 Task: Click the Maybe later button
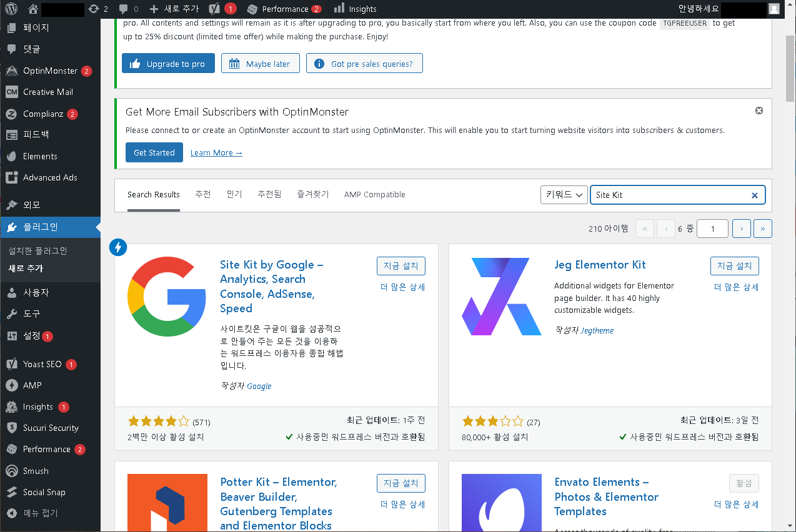[x=260, y=64]
